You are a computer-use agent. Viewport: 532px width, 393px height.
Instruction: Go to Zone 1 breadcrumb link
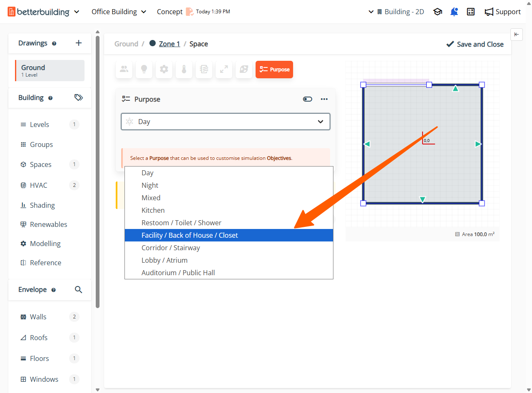(x=169, y=44)
